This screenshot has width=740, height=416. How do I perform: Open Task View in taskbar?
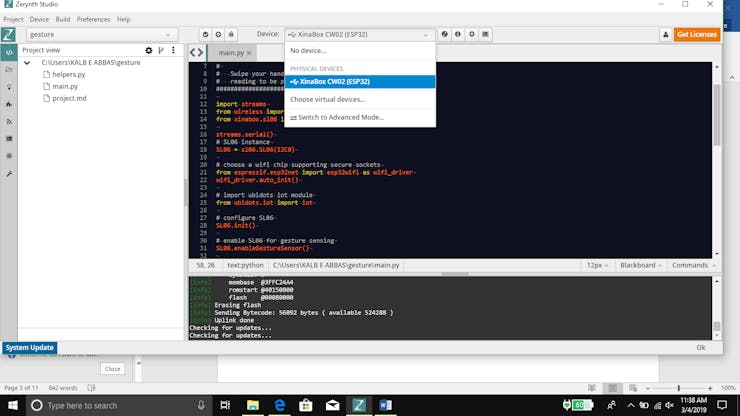225,405
